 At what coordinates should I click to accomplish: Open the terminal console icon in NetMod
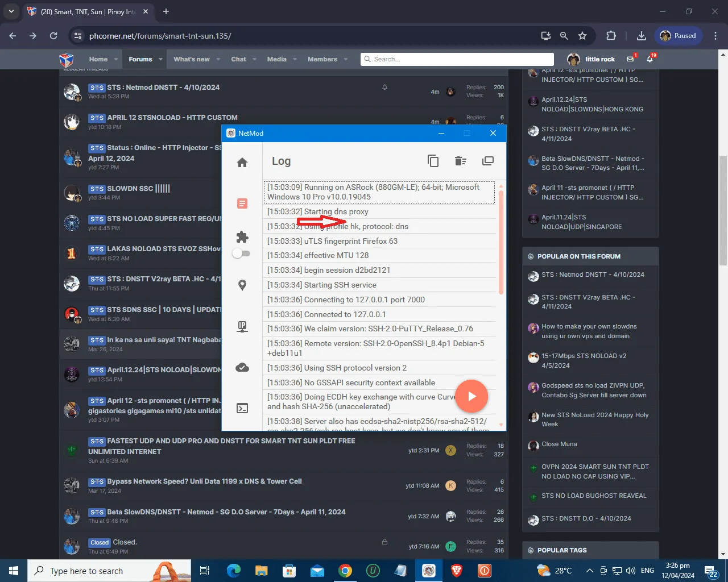(x=242, y=408)
